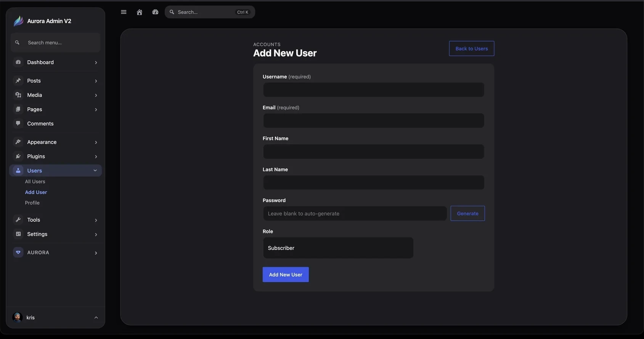Click the Users person icon
The image size is (644, 339).
tap(18, 171)
